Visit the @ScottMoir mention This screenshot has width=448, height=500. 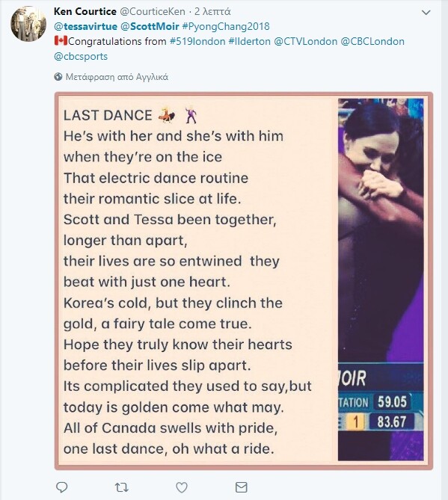150,26
